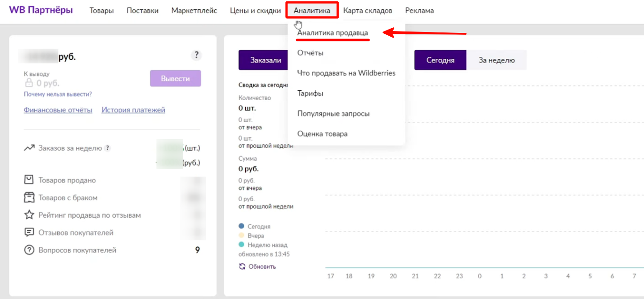Image resolution: width=644 pixels, height=299 pixels.
Task: Click the star icon for seller rating
Action: [29, 215]
